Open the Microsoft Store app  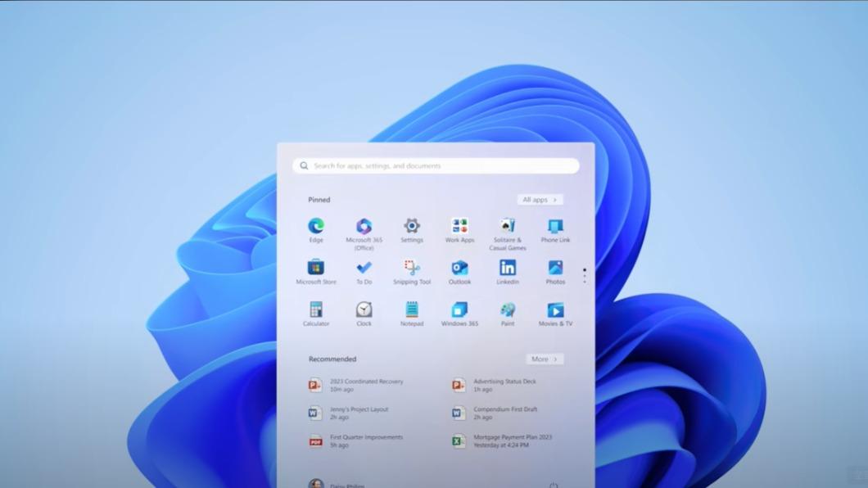(316, 272)
